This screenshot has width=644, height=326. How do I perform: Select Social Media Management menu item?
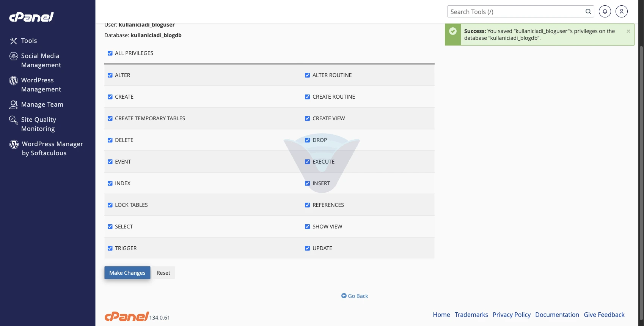[41, 60]
